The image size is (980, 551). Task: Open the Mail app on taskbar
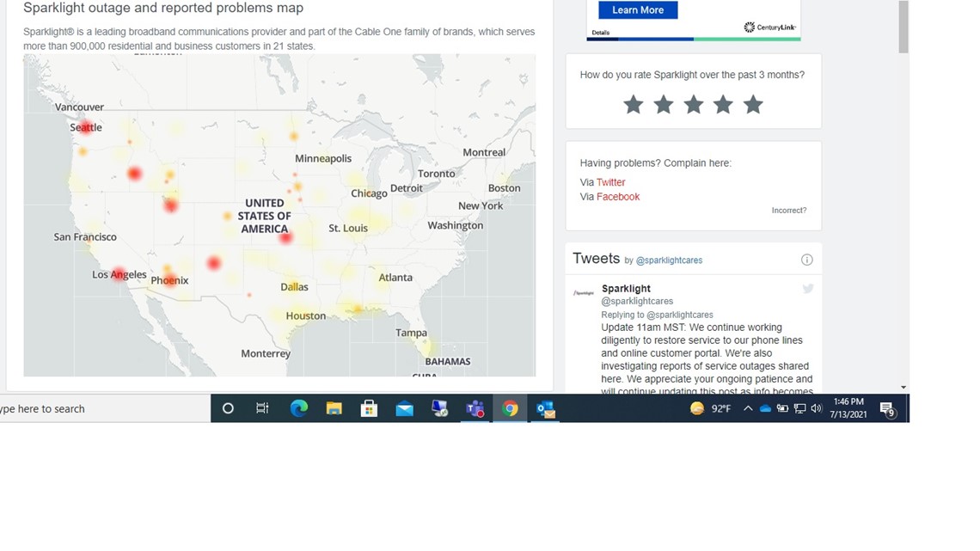click(404, 409)
